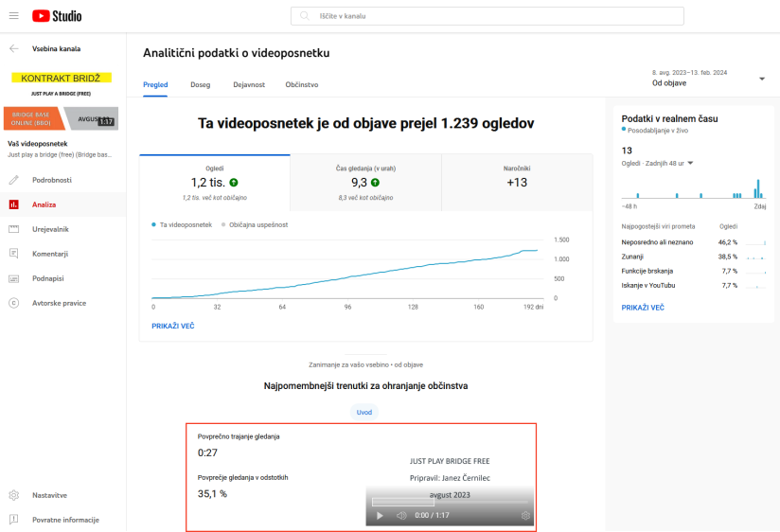Open Urejevalnik video editor in sidebar
The height and width of the screenshot is (532, 780).
pyautogui.click(x=14, y=229)
